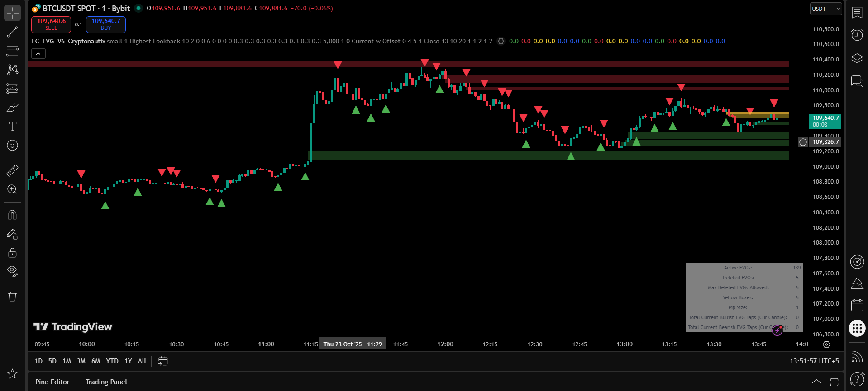The height and width of the screenshot is (391, 868).
Task: Expand the bottom panel with the chevron
Action: coord(816,382)
